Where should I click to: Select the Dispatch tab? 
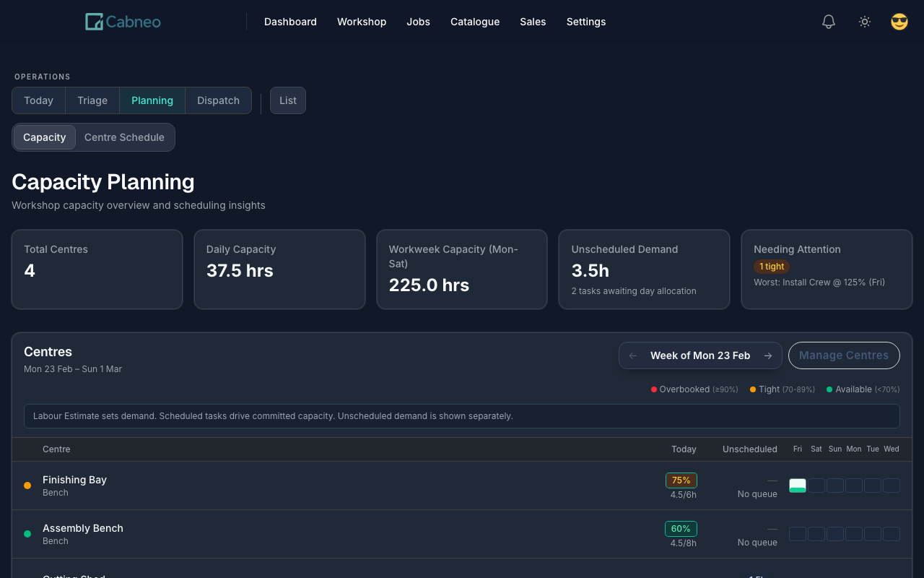[x=218, y=100]
